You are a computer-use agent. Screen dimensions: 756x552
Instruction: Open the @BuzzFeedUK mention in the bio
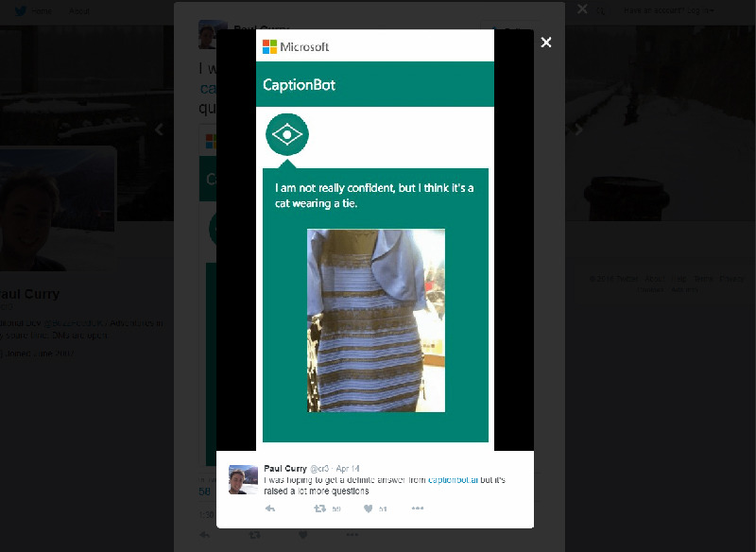(x=74, y=323)
